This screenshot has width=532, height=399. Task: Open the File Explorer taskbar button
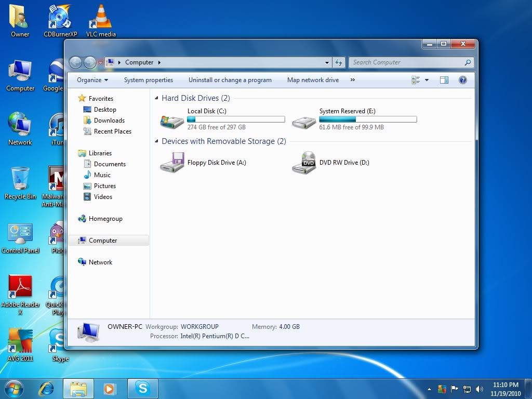coord(78,389)
